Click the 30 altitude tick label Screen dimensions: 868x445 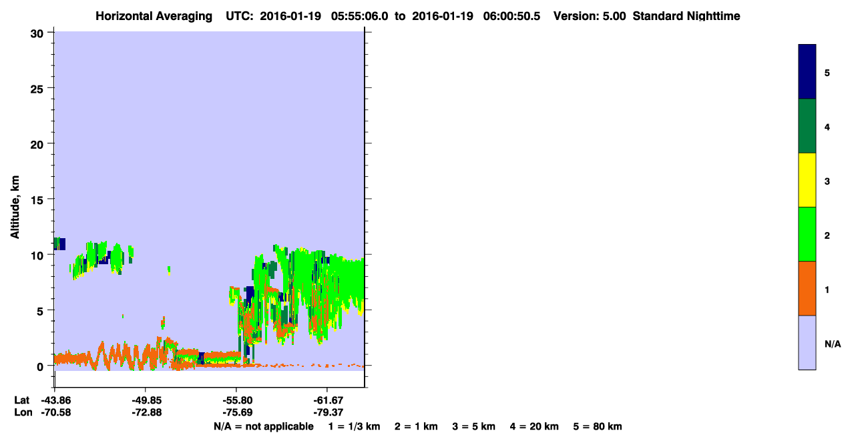pos(39,33)
